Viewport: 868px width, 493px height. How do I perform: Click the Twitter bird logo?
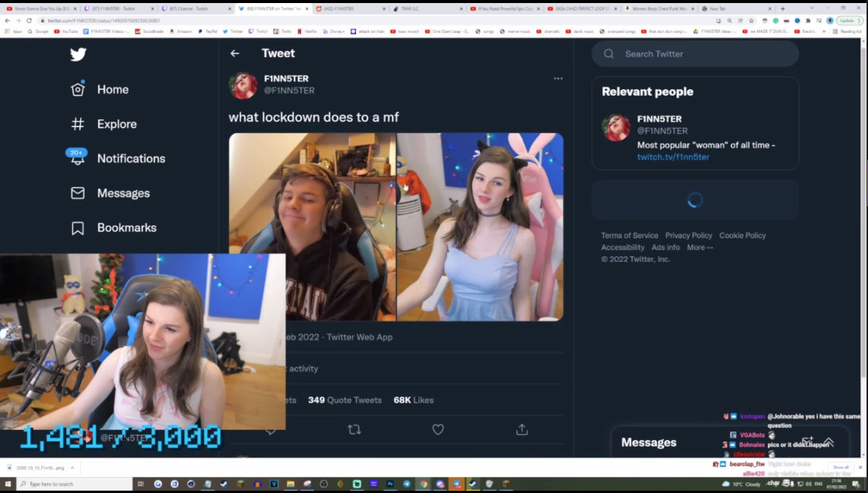click(78, 54)
